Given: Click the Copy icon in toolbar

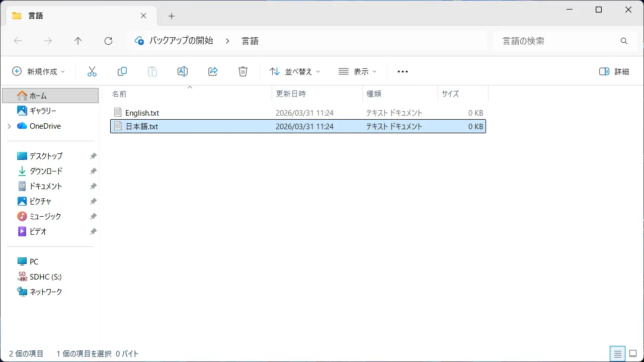Looking at the screenshot, I should (x=122, y=71).
